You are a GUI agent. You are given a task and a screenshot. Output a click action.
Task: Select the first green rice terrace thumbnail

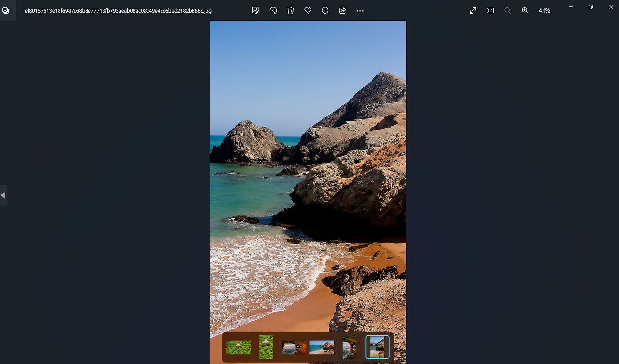tap(238, 347)
